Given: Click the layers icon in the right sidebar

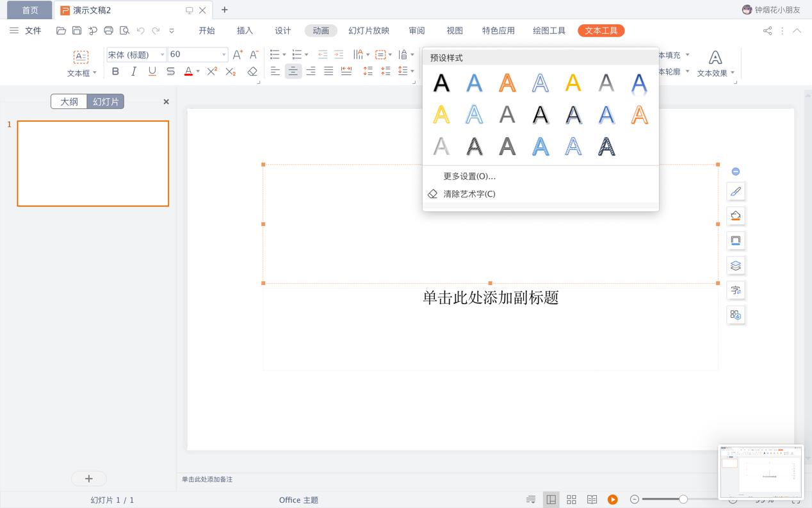Looking at the screenshot, I should pos(736,265).
